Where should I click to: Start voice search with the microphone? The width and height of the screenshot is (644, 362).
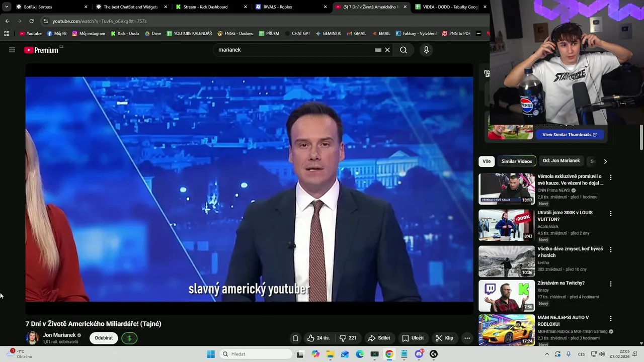click(x=426, y=50)
